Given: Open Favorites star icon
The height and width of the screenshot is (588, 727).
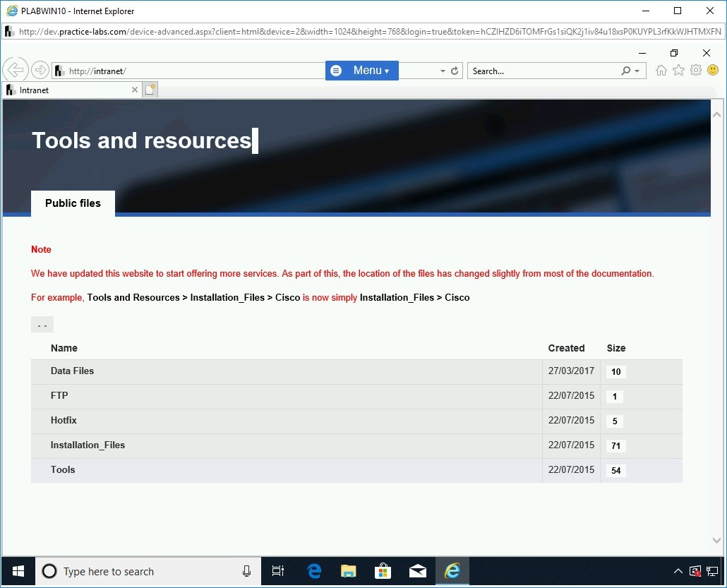Looking at the screenshot, I should point(678,71).
